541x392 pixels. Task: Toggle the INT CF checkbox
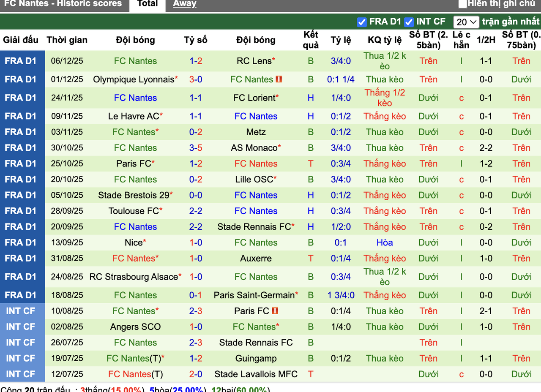click(x=409, y=22)
